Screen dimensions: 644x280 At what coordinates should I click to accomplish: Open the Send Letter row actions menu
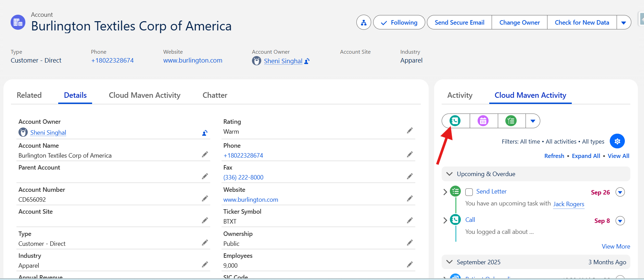coord(620,192)
